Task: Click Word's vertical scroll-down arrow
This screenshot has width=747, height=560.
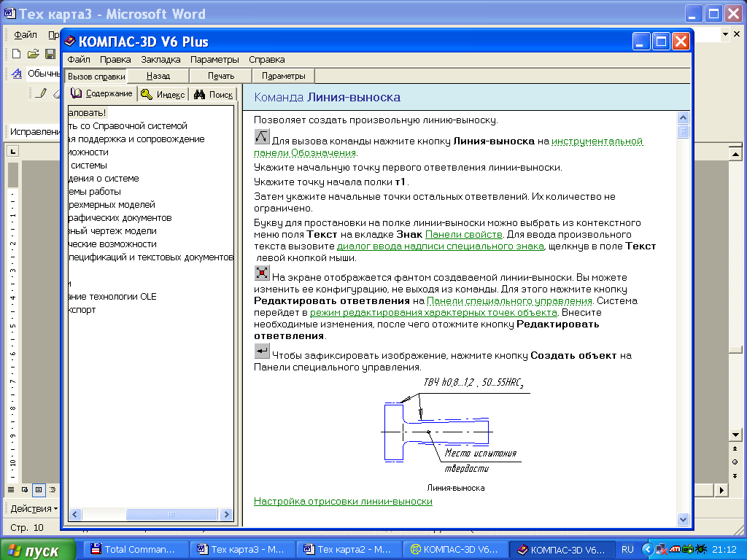Action: coord(735,435)
